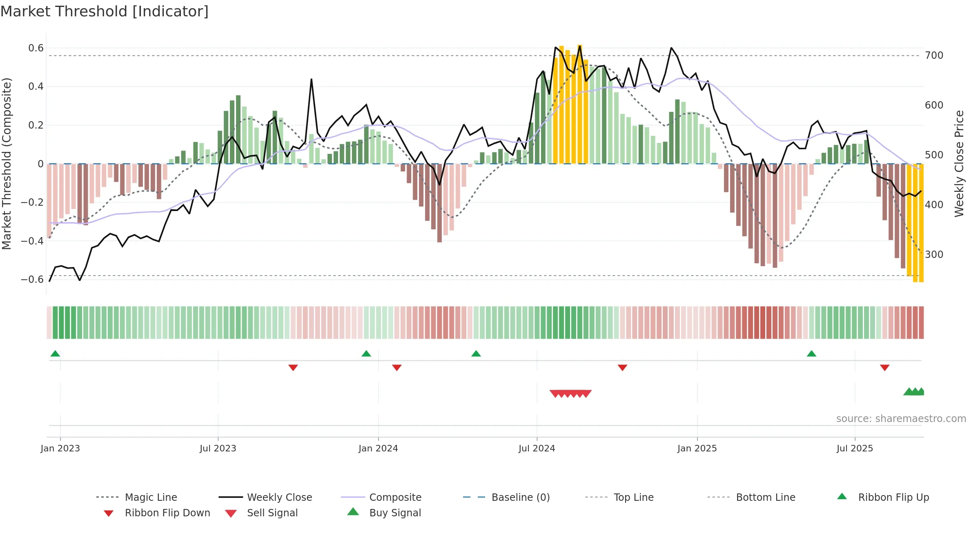Click the red flip-down triangle in autumn 2023
The image size is (980, 551).
293,368
